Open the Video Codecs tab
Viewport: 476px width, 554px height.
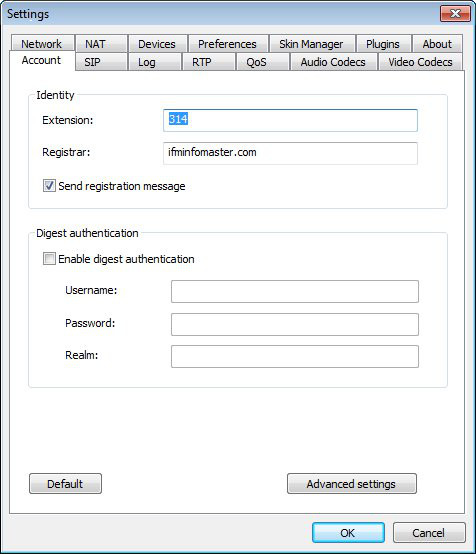click(421, 62)
